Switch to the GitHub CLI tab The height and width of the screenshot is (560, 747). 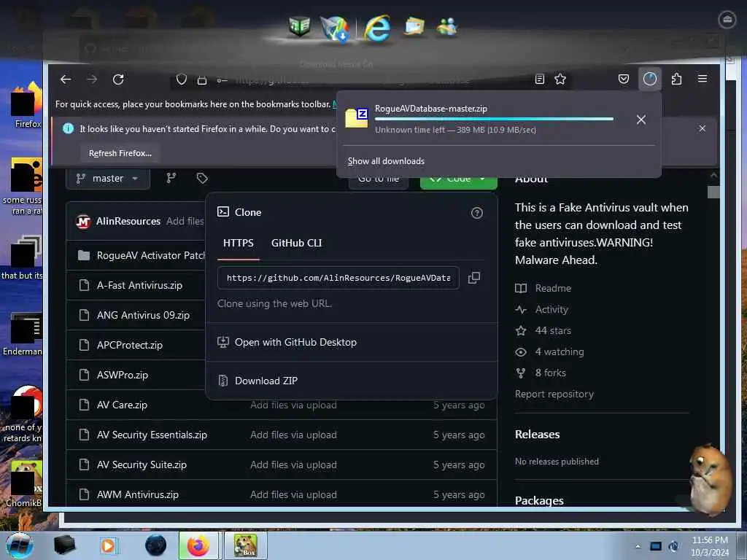296,243
